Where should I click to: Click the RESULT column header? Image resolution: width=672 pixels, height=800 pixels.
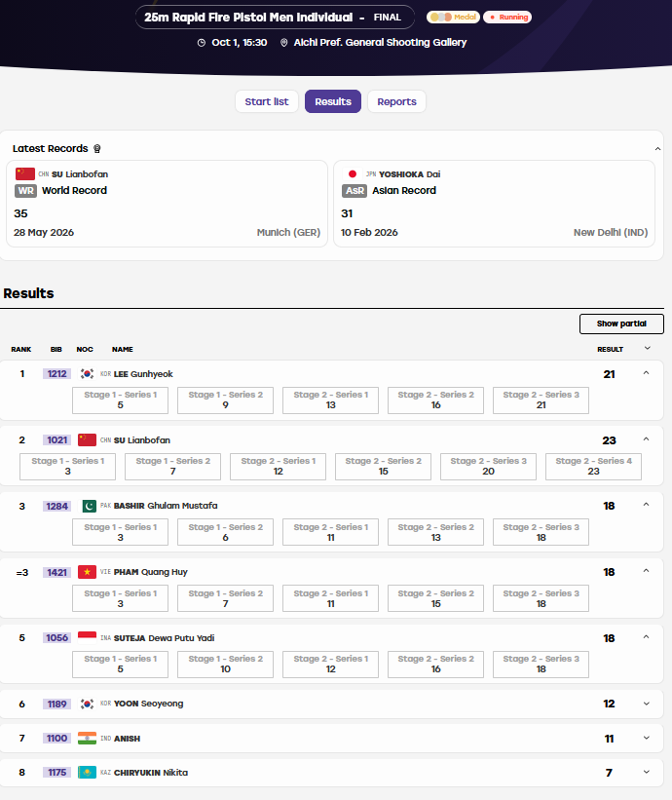click(611, 350)
